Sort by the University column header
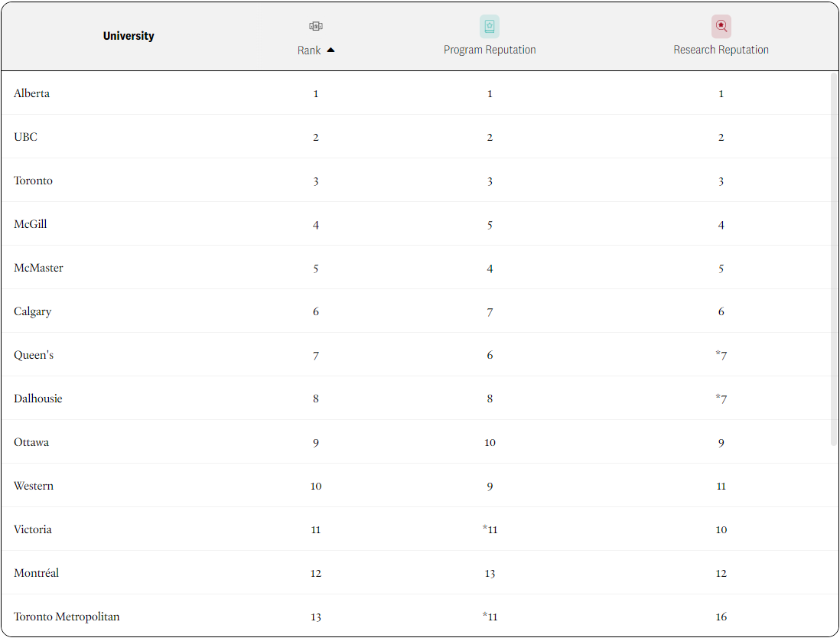This screenshot has width=840, height=638. click(129, 36)
